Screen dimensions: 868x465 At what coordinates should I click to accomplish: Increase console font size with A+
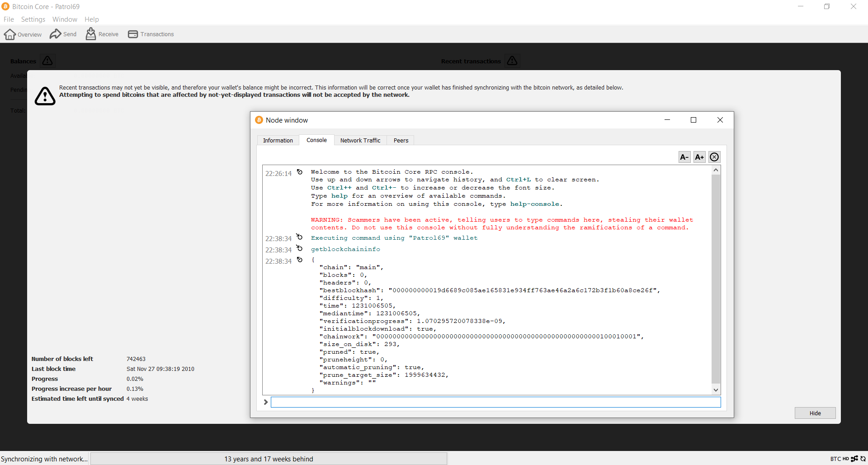[699, 157]
